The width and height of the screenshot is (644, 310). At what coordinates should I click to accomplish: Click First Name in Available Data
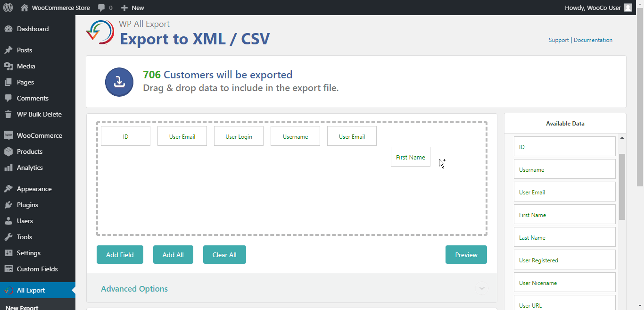[565, 214]
